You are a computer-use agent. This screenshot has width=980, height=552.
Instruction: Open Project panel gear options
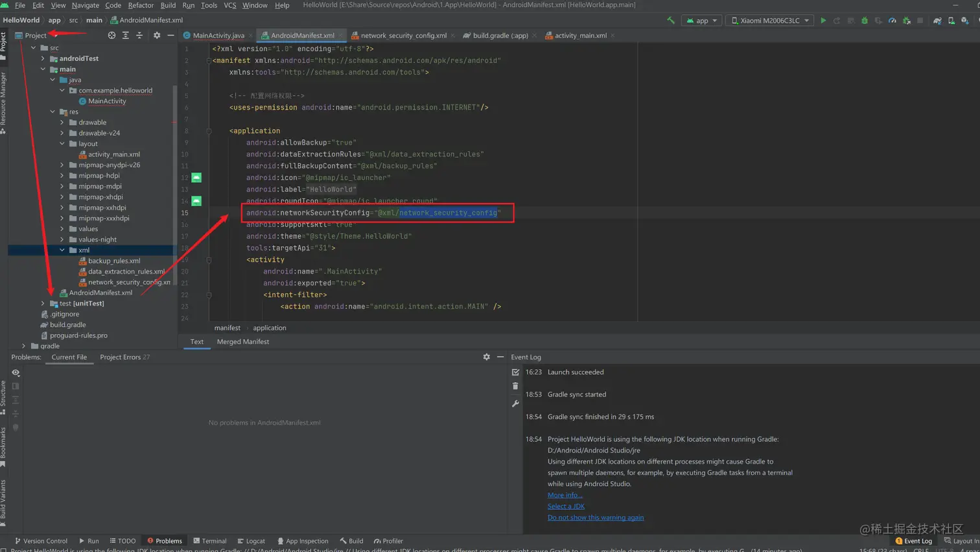click(157, 35)
